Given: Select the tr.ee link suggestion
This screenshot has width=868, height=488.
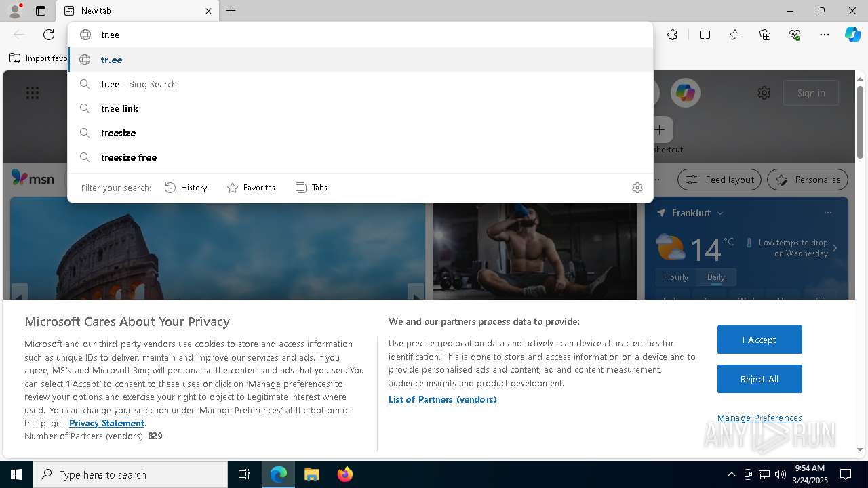Looking at the screenshot, I should pos(360,108).
